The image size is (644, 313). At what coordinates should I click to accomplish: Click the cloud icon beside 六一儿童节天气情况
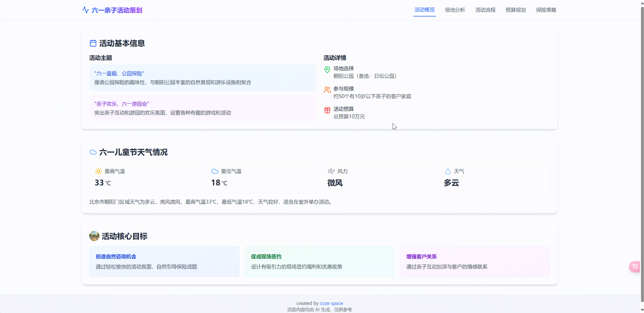(x=93, y=152)
